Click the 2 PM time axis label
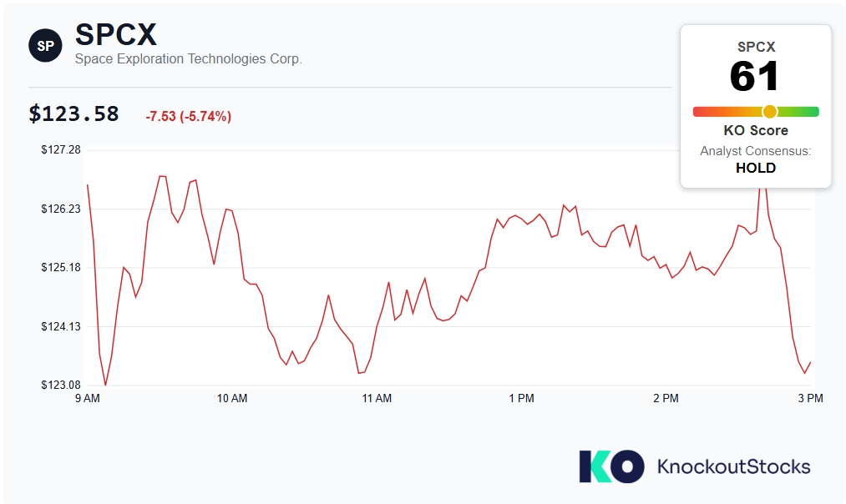The image size is (846, 504). coord(666,398)
